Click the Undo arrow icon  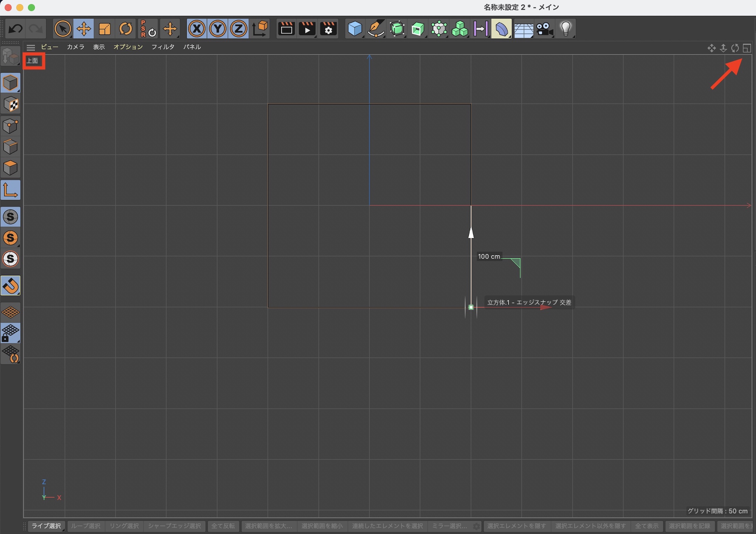[x=15, y=29]
